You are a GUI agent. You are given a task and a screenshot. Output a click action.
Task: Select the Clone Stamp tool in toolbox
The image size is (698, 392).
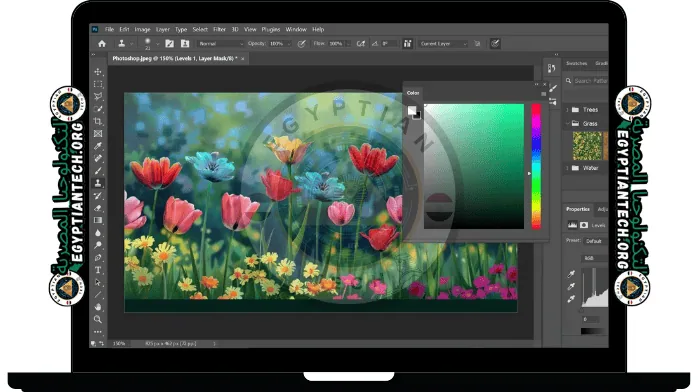(98, 183)
